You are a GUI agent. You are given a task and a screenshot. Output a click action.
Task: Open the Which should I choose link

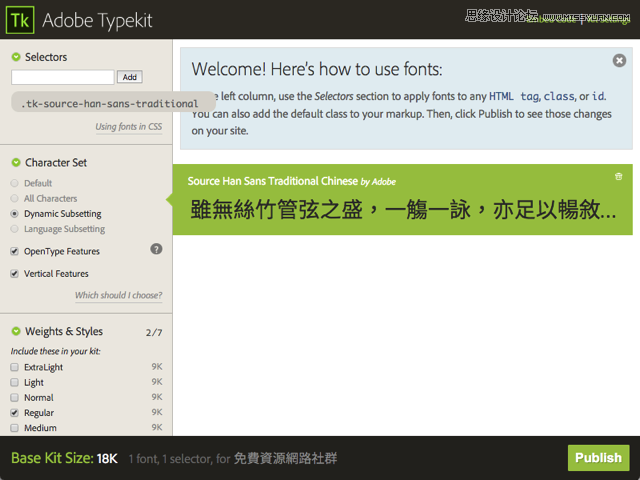click(x=118, y=296)
